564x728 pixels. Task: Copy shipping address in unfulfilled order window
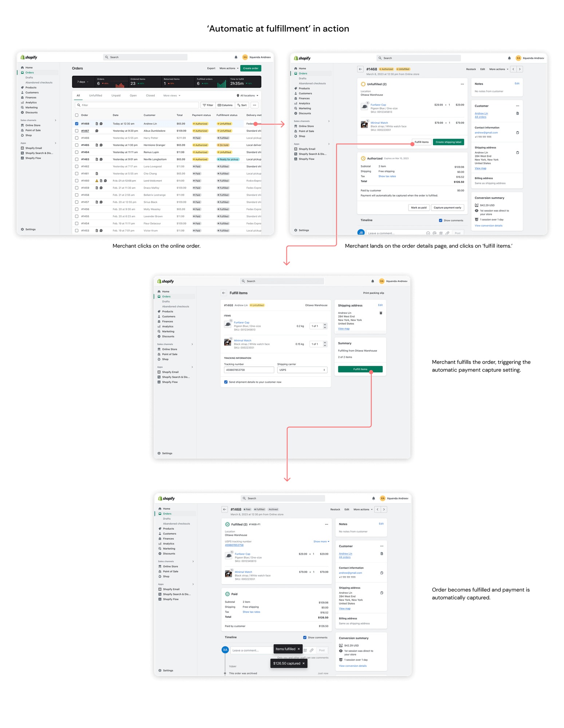click(517, 153)
